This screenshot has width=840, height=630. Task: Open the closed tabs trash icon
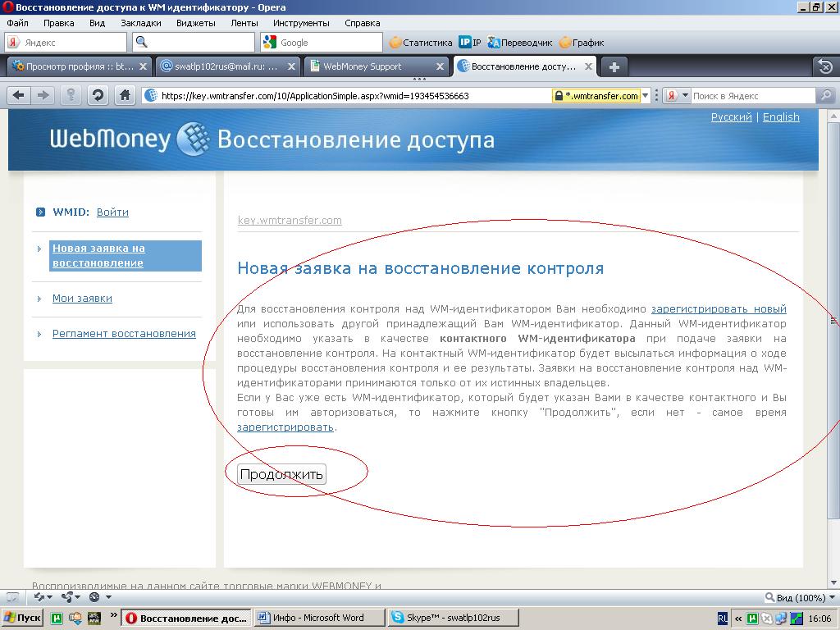825,66
